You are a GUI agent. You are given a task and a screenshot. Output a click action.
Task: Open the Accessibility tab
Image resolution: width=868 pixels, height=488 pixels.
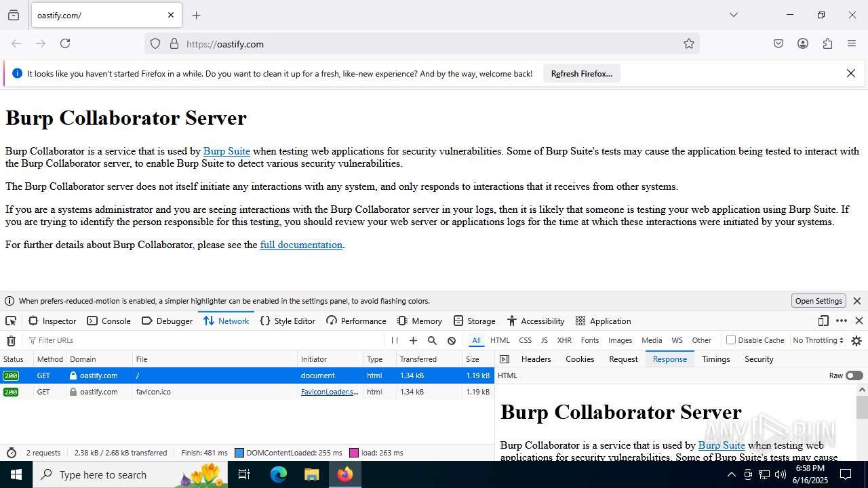tap(535, 321)
